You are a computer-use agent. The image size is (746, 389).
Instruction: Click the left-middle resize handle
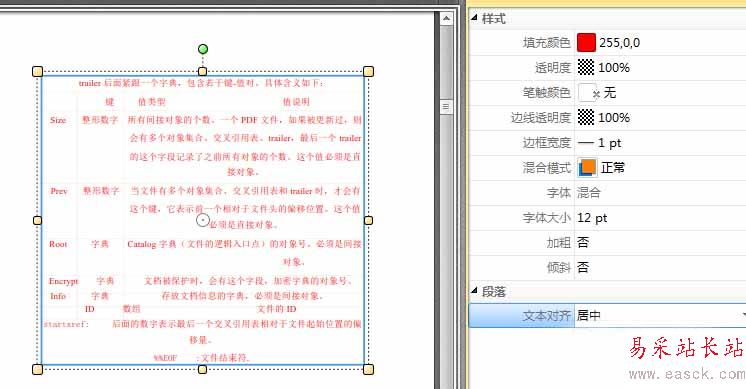(x=37, y=220)
